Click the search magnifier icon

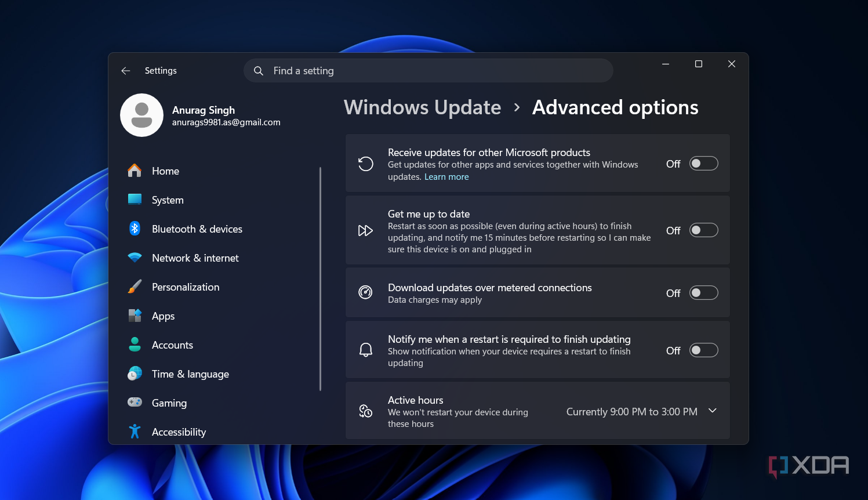[259, 71]
